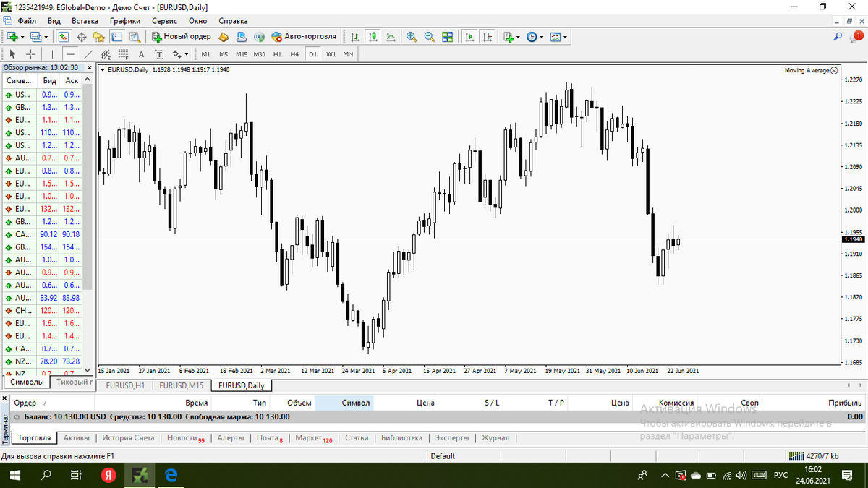This screenshot has height=488, width=868.
Task: Open the Periods clock dropdown
Action: point(542,37)
